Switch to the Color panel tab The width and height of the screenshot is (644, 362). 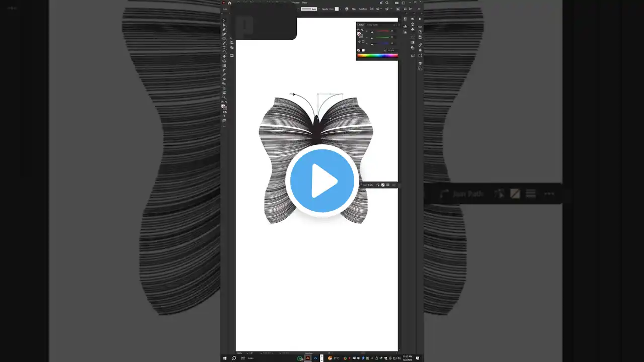tap(361, 25)
